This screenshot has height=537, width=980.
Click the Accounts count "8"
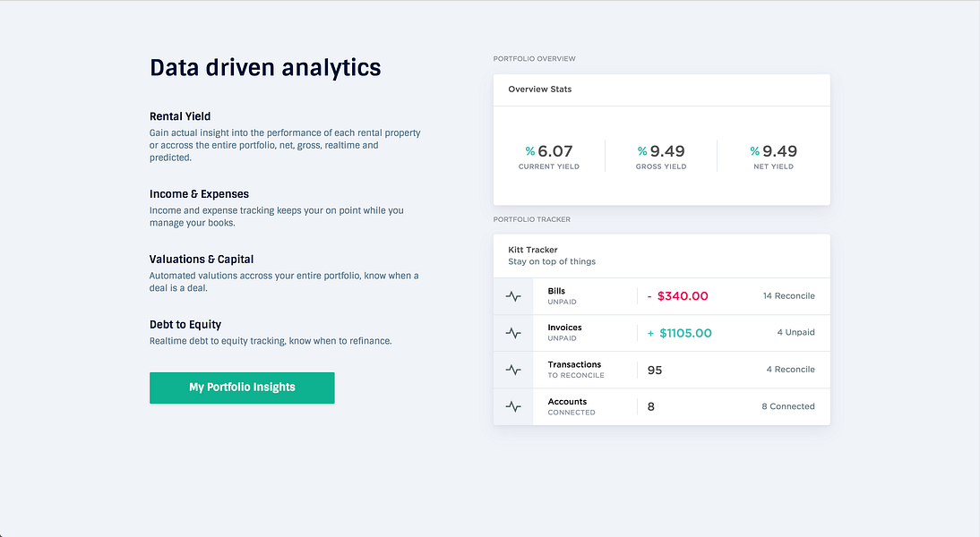[x=650, y=407]
